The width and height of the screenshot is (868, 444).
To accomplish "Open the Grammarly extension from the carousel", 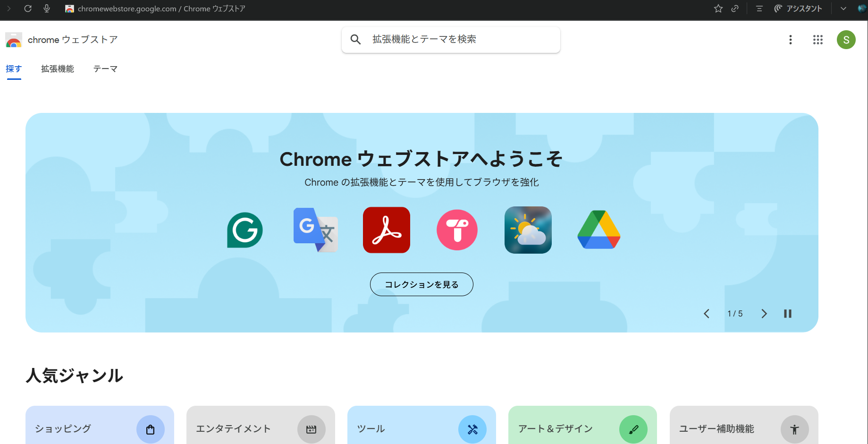I will point(244,230).
